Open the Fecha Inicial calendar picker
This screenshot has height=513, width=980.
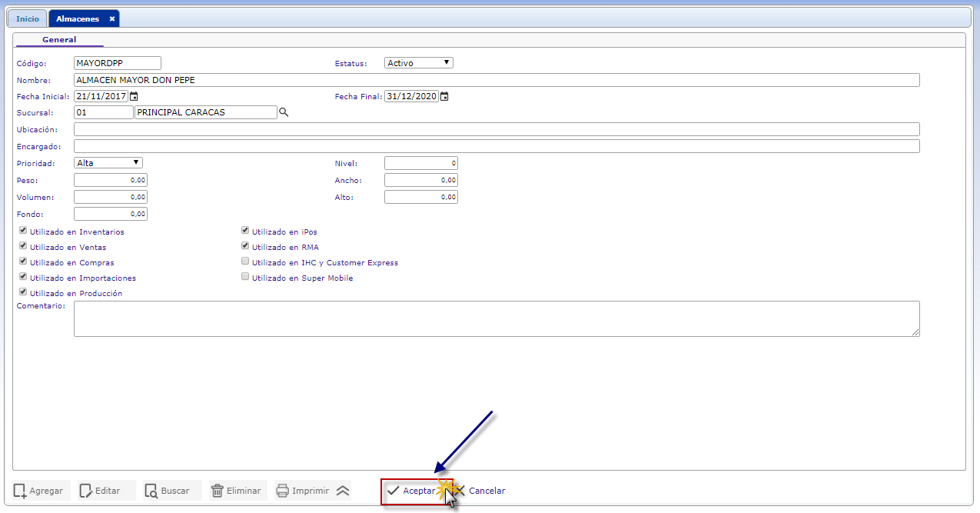(x=134, y=97)
